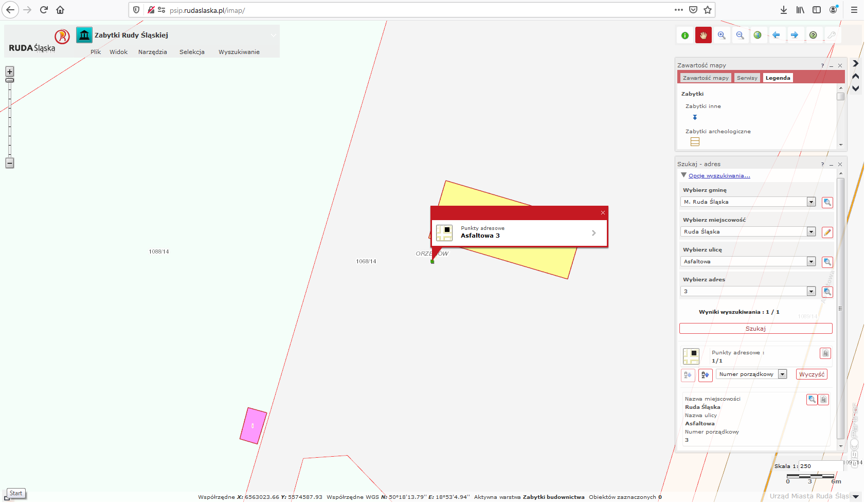
Task: Open the Wyszukiwanie menu
Action: click(x=239, y=52)
